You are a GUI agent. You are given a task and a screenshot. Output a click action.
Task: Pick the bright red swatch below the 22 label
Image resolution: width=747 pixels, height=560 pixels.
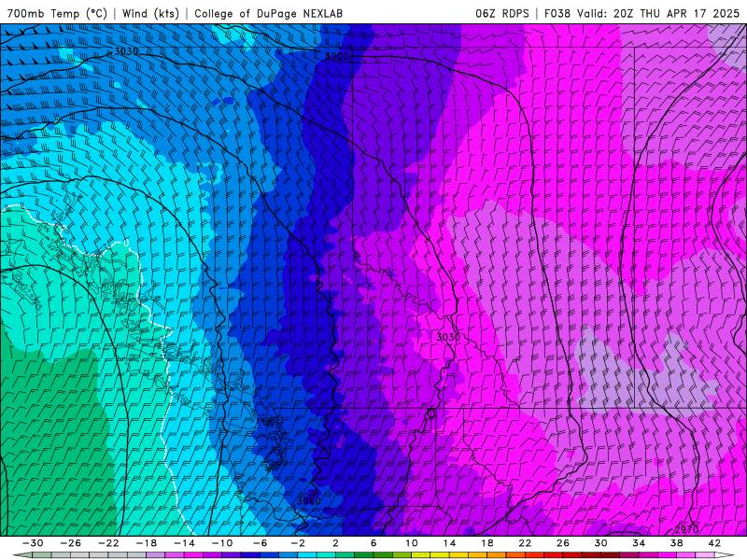coord(534,555)
